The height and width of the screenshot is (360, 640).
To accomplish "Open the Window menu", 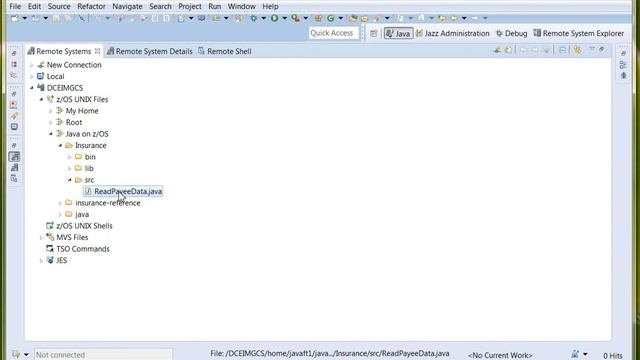I will 242,7.
